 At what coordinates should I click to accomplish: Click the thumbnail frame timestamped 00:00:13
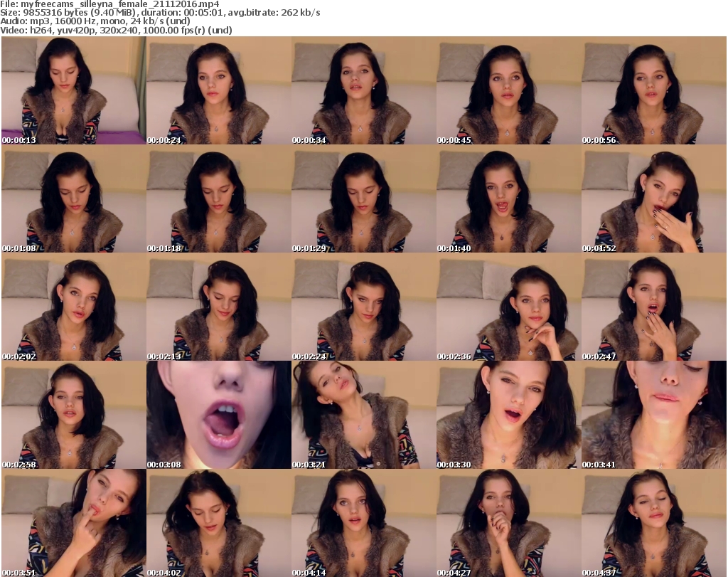pyautogui.click(x=74, y=90)
